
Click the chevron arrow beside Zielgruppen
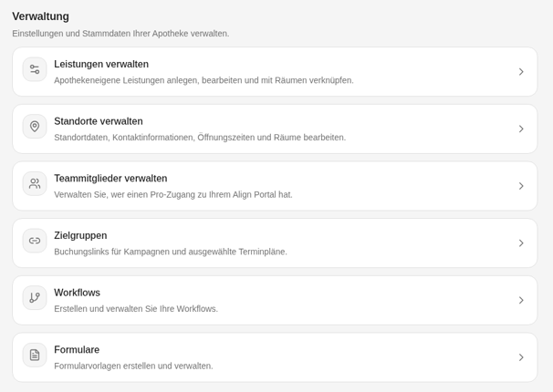pyautogui.click(x=521, y=243)
